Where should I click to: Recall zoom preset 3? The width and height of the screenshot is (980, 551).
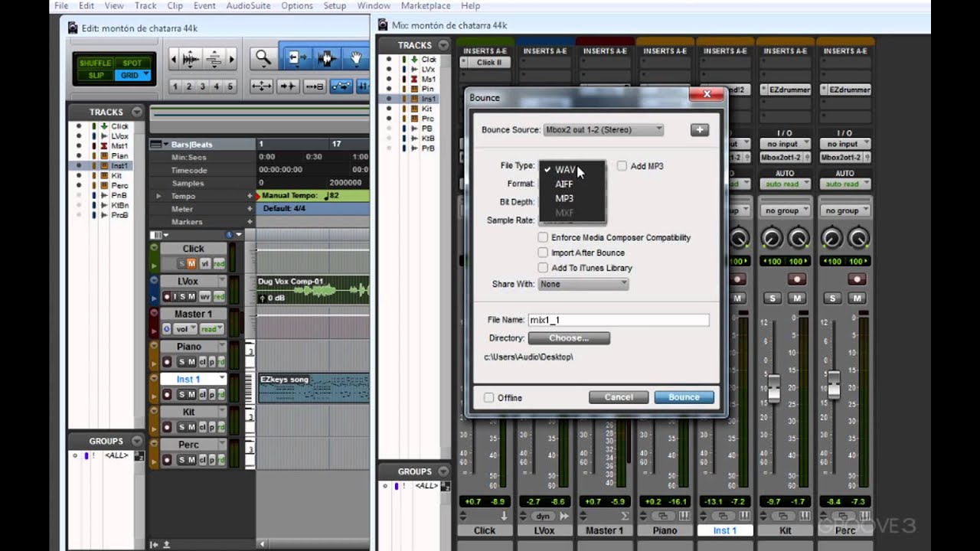202,86
